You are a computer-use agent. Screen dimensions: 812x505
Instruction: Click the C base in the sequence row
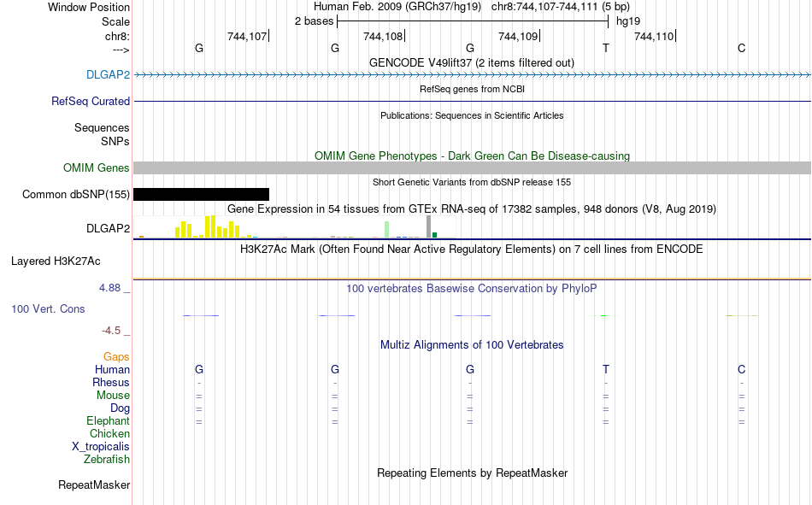pos(742,48)
